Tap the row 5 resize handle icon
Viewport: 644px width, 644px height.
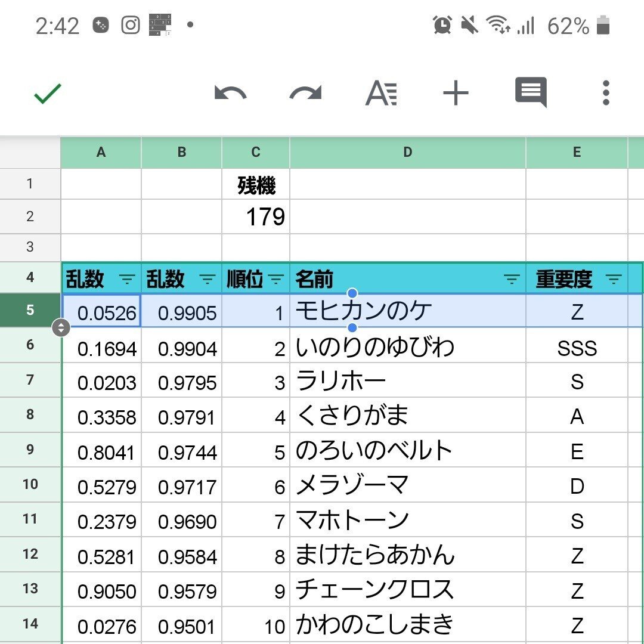pos(61,327)
